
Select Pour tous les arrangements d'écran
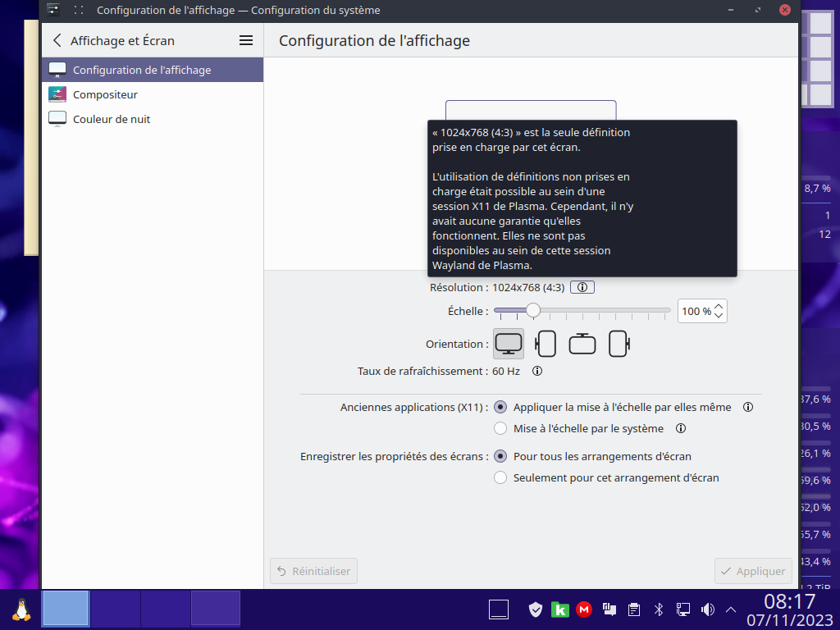point(592,456)
